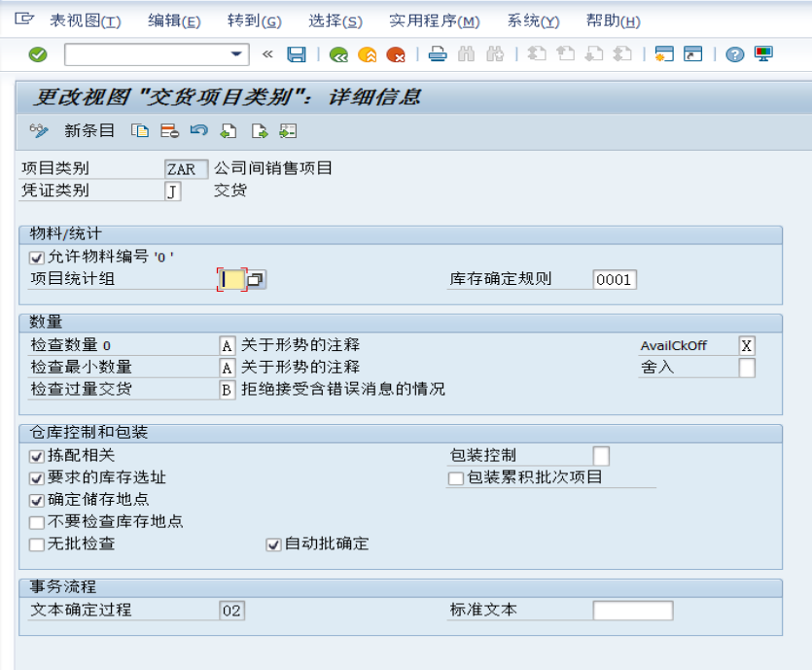812x670 pixels.
Task: Click the 拒绝接受含错误消息的情况 text
Action: tap(343, 389)
